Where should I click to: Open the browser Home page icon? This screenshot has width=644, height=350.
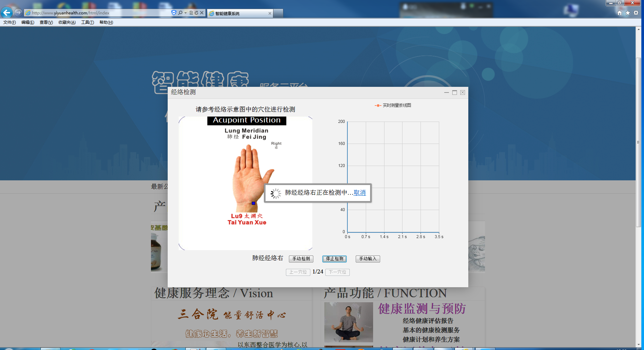click(620, 13)
